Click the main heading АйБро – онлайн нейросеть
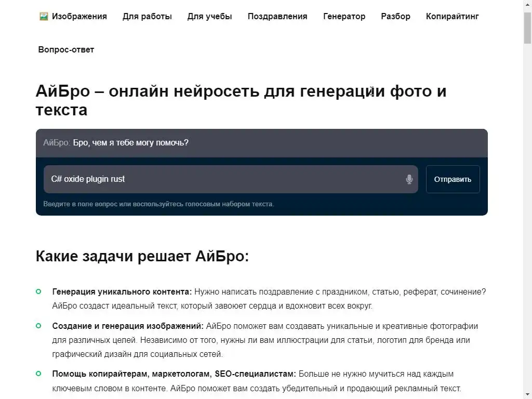The width and height of the screenshot is (532, 399). point(241,100)
